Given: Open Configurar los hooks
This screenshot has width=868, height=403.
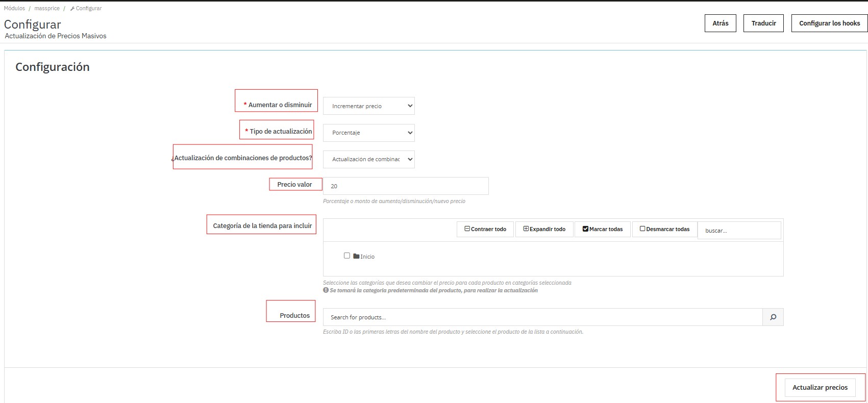Looking at the screenshot, I should [829, 23].
